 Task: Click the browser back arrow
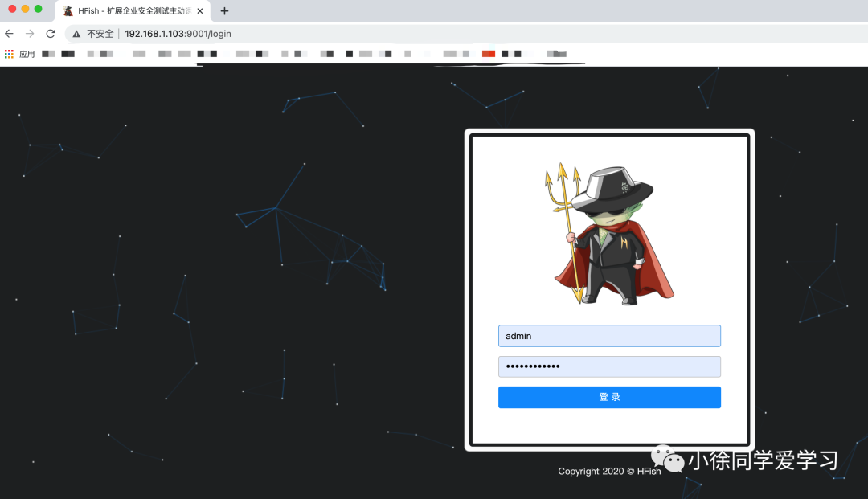coord(9,34)
